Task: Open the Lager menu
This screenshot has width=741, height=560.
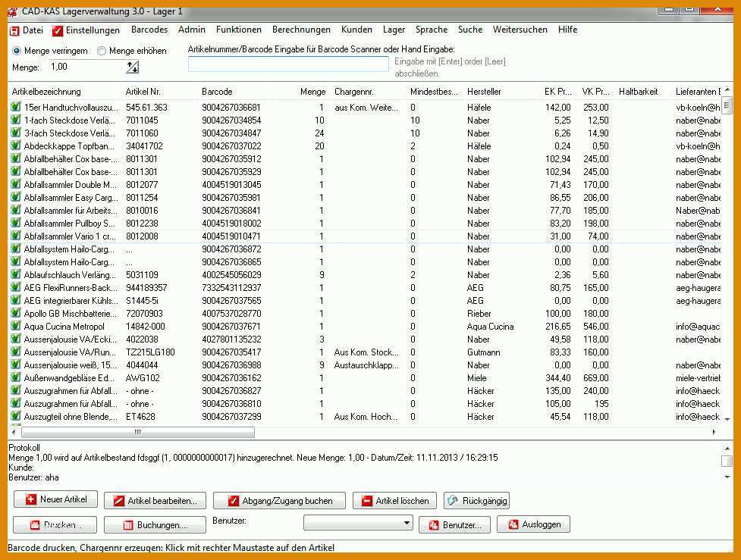Action: [394, 30]
